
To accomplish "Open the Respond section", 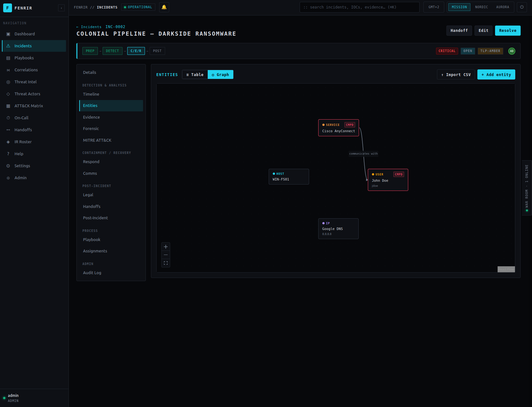I will (111, 162).
